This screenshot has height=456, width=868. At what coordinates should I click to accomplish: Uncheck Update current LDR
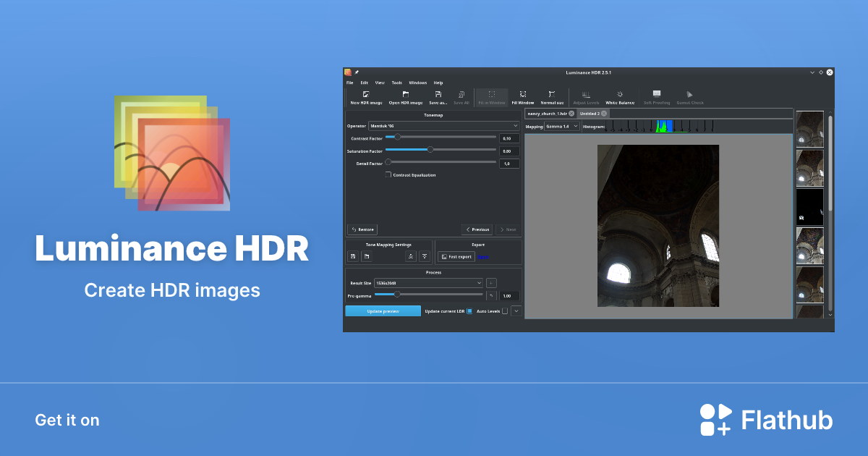pyautogui.click(x=469, y=311)
